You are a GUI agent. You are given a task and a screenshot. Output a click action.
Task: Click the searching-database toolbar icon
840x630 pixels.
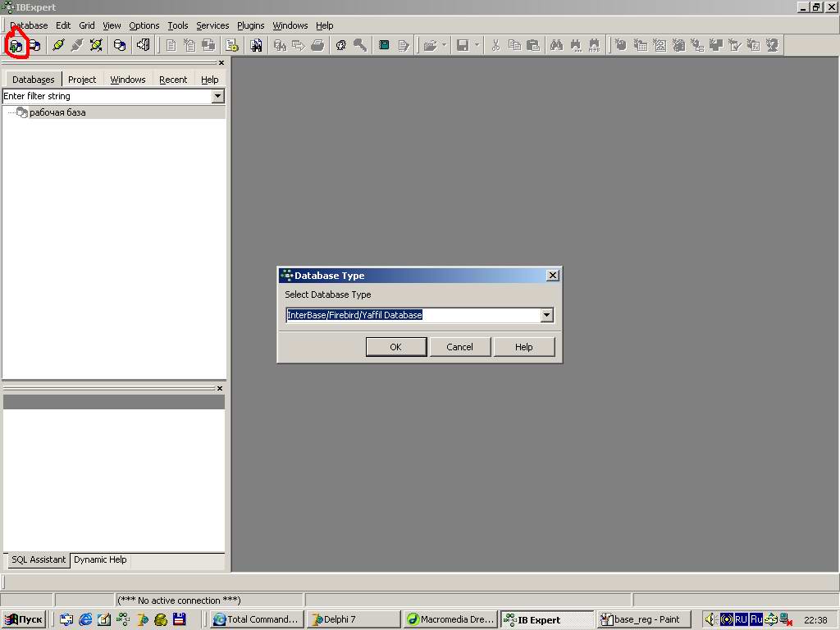pos(280,46)
